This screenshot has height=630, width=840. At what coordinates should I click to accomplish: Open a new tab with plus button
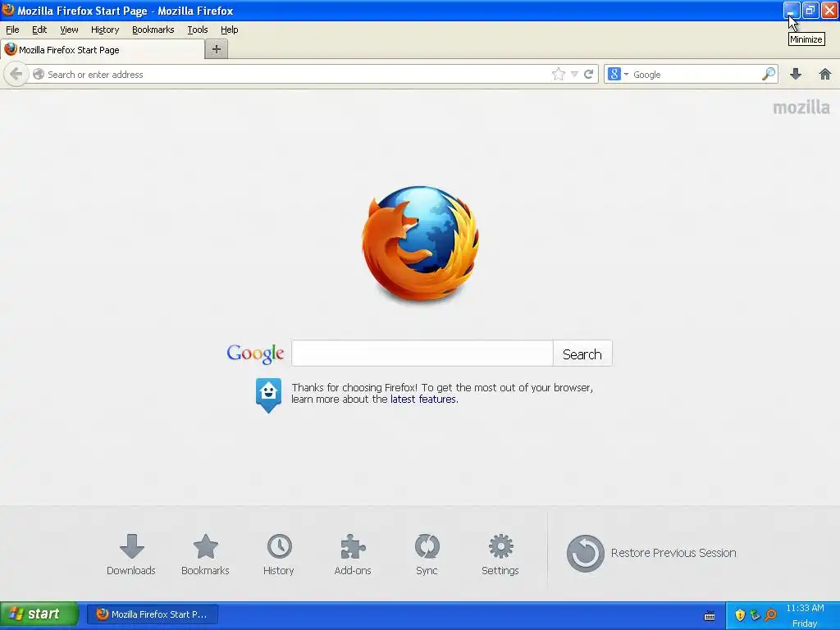point(217,49)
